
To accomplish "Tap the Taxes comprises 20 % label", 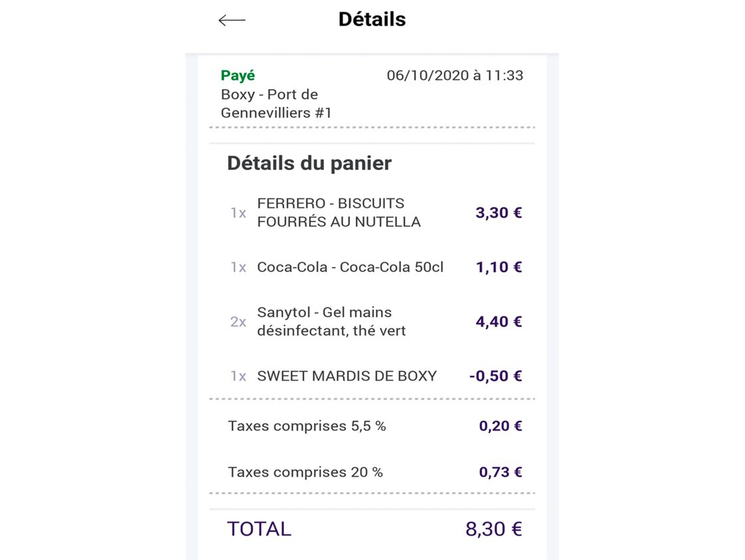I will [305, 472].
